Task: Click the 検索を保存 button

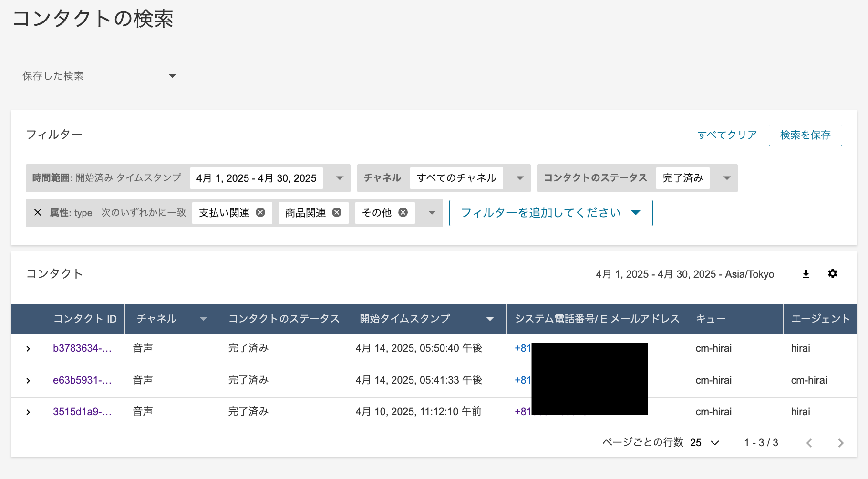Action: 805,135
